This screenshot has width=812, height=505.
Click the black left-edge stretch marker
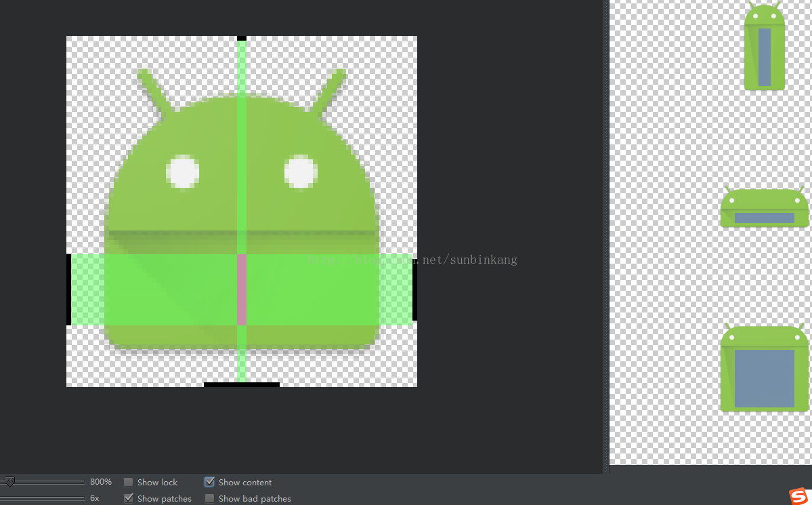click(69, 290)
